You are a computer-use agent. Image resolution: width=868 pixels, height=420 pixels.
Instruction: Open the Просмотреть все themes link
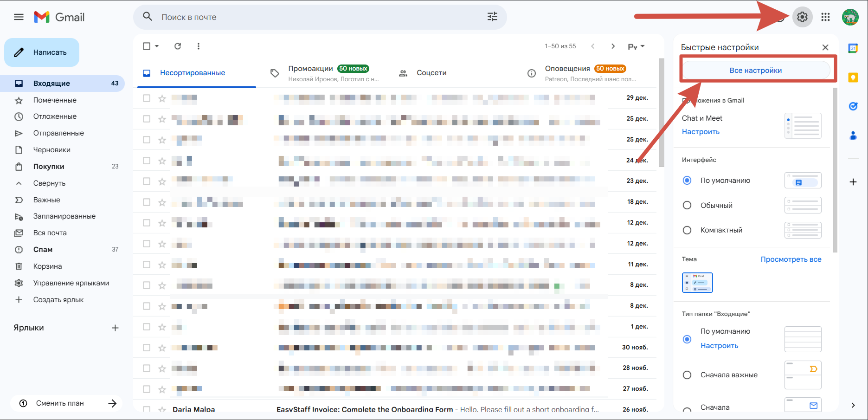tap(791, 259)
